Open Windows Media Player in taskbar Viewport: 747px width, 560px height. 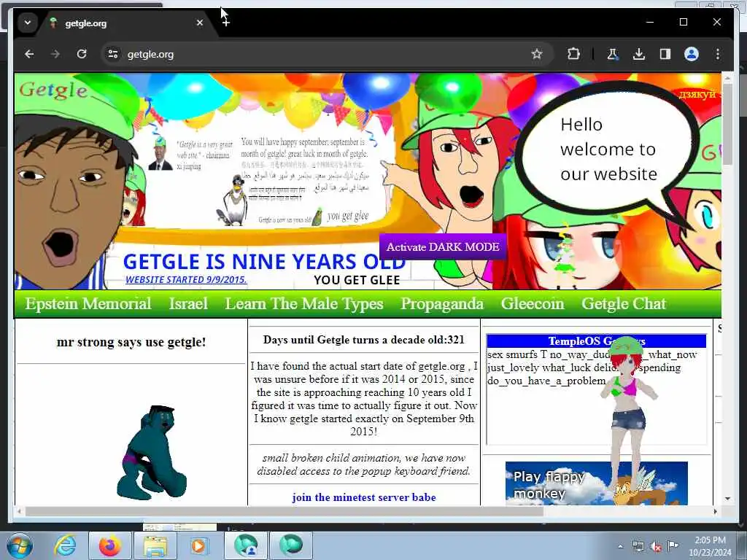tap(198, 545)
